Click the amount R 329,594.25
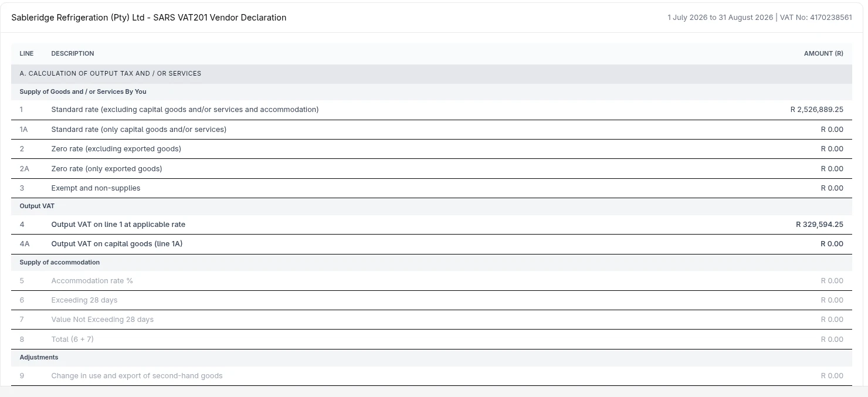 point(819,225)
